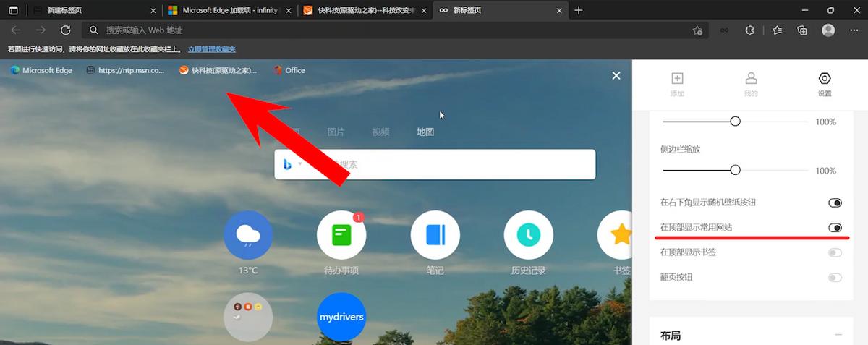Adjust the 侧边栏缩放 slider handle
Screen dimensions: 868x345
click(x=735, y=170)
